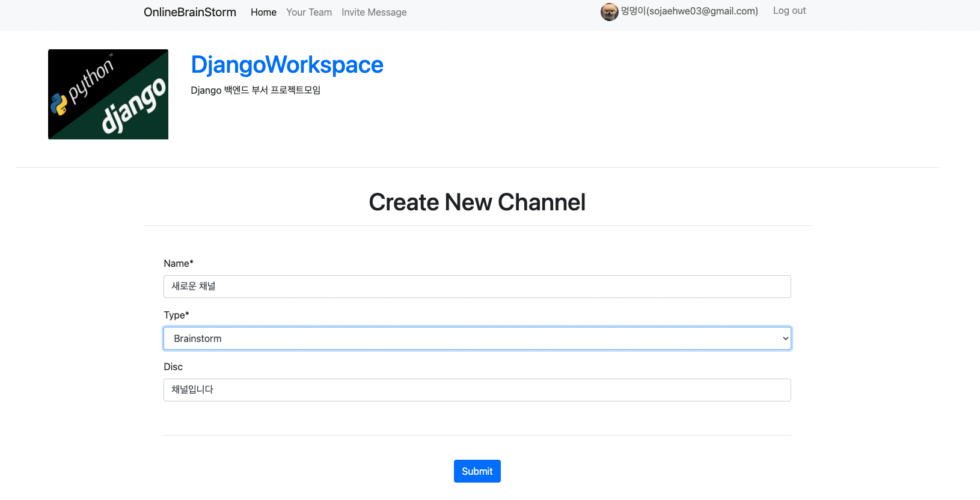Open the Type dropdown showing Brainstorm
Viewport: 980px width, 500px height.
[x=477, y=338]
